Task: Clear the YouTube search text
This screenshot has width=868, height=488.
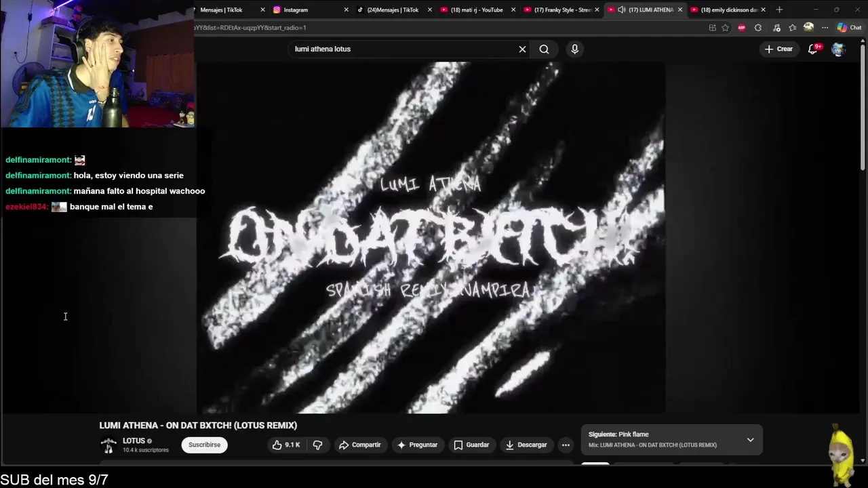Action: 522,49
